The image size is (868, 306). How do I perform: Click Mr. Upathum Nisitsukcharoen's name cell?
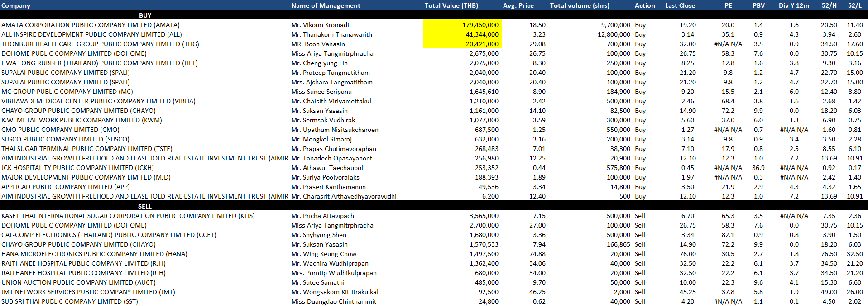pyautogui.click(x=335, y=130)
